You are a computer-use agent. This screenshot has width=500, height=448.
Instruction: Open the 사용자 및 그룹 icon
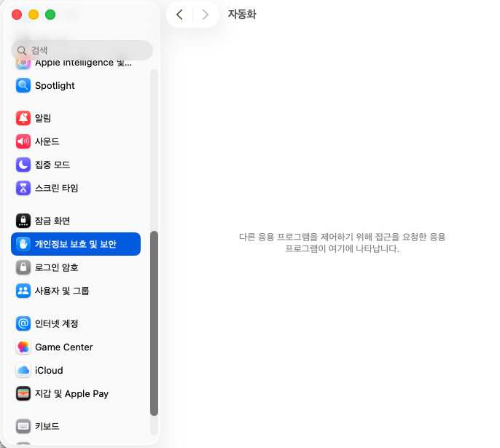coord(23,291)
